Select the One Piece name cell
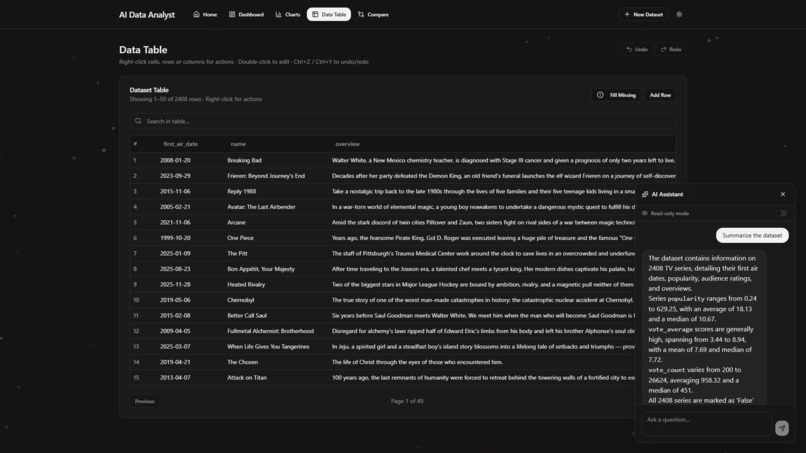Viewport: 806px width, 453px height. (241, 238)
